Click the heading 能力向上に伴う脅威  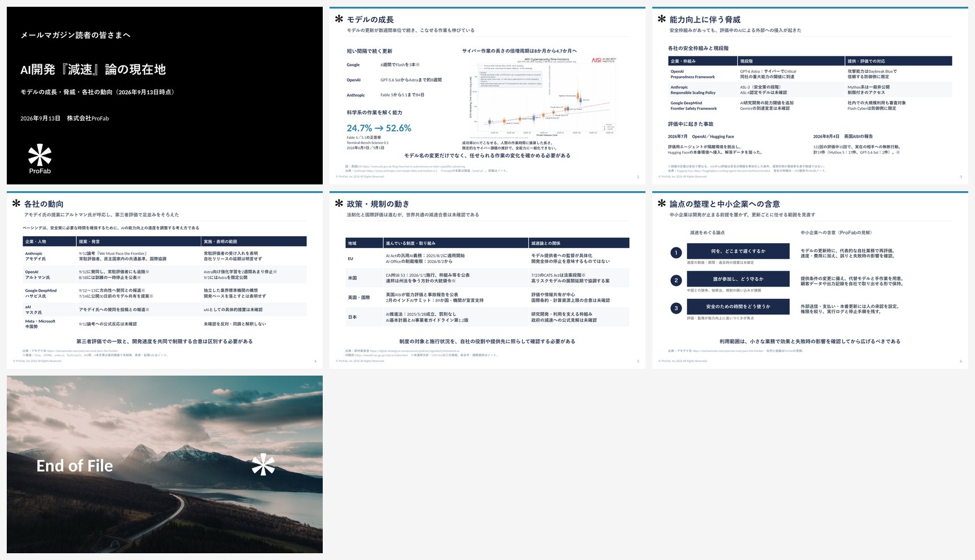pos(705,20)
